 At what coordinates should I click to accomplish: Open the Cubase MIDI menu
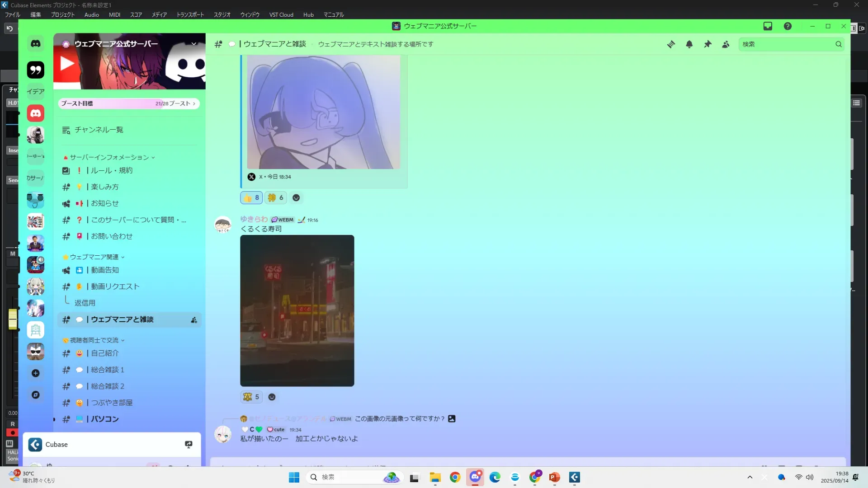click(x=114, y=14)
